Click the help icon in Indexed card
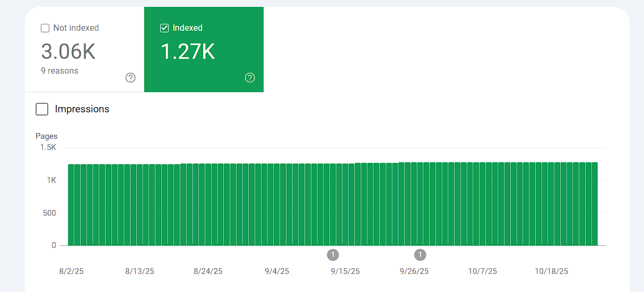Screen dimensions: 644x292 [250, 78]
